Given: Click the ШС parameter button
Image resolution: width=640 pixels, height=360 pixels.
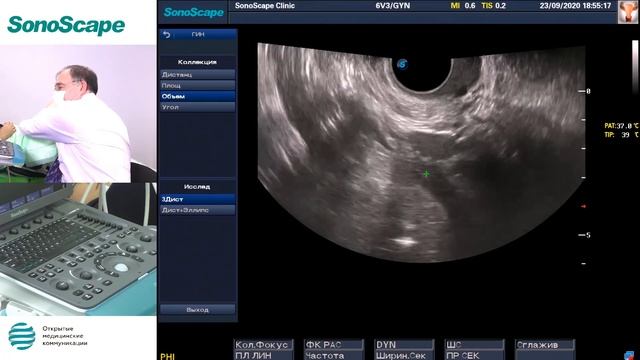Looking at the screenshot, I should click(x=475, y=345).
